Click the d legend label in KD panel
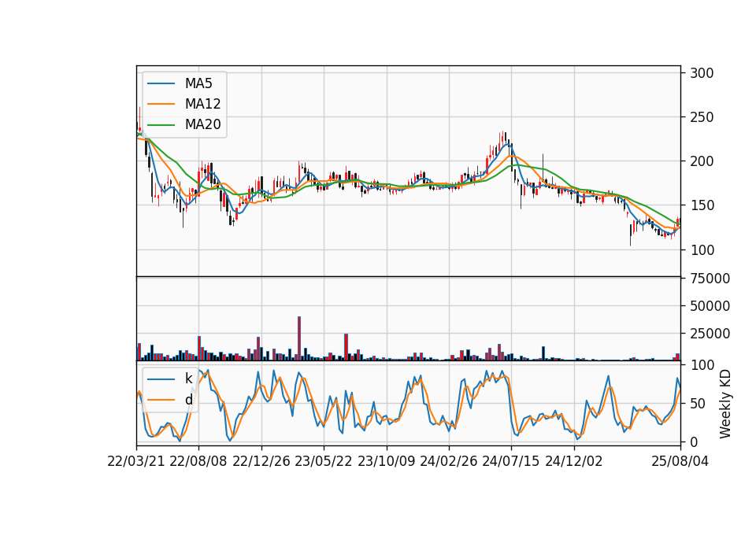Image resolution: width=756 pixels, height=543 pixels. click(188, 400)
